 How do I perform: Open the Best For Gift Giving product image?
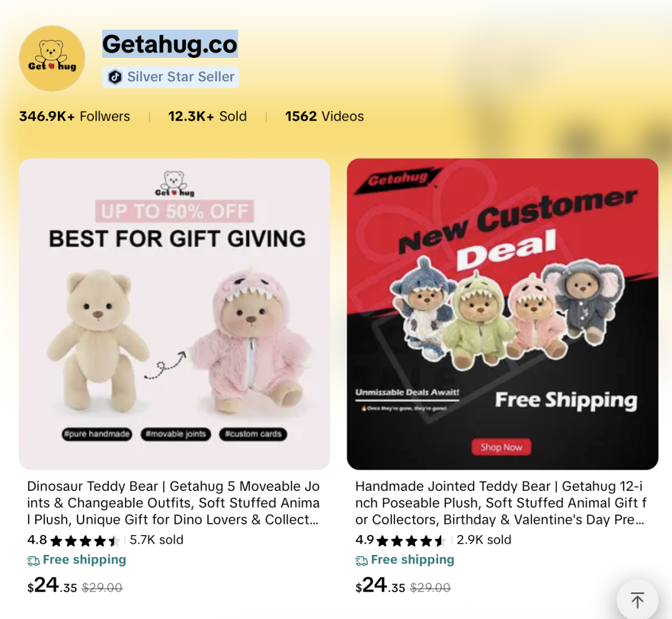[x=174, y=314]
